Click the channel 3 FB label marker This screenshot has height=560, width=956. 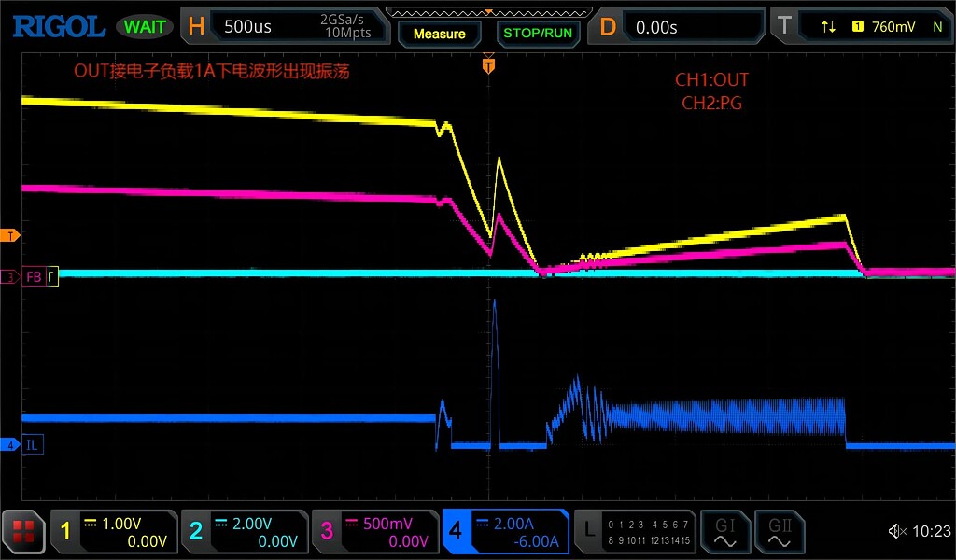[30, 277]
